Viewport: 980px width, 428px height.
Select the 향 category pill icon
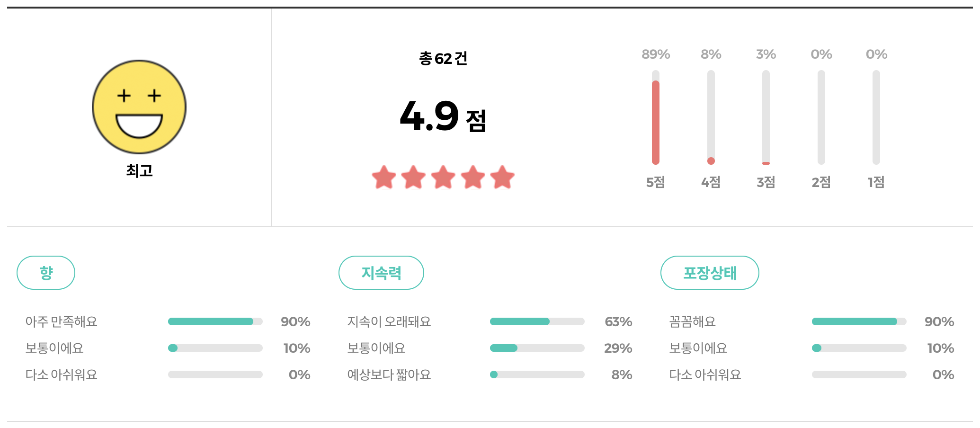(45, 272)
